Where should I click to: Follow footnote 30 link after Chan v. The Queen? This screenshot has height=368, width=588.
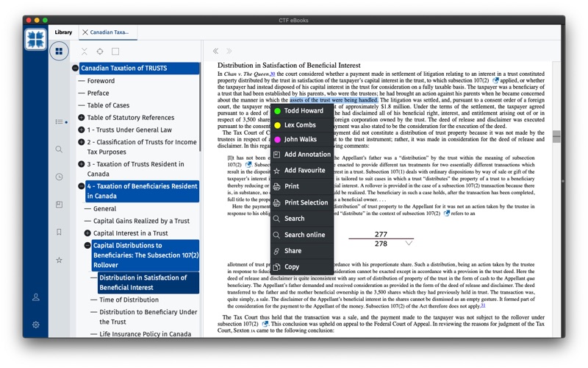[273, 74]
